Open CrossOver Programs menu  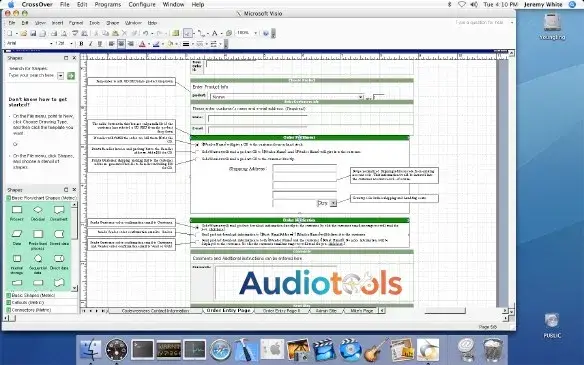[x=108, y=4]
